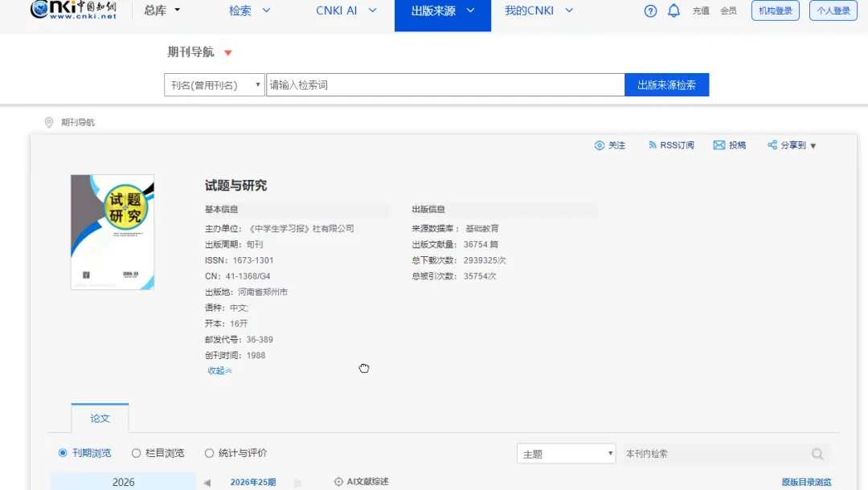Expand the 期刊导航 red triangle dropdown
Screen dimensions: 868x490
pyautogui.click(x=228, y=53)
